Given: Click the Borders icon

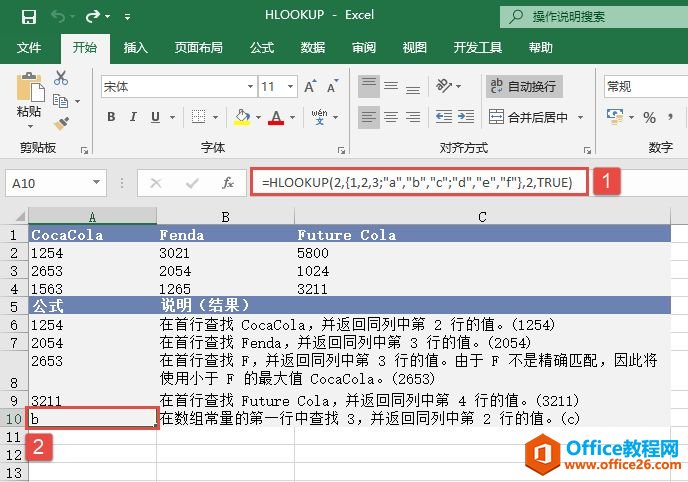Looking at the screenshot, I should click(x=198, y=117).
